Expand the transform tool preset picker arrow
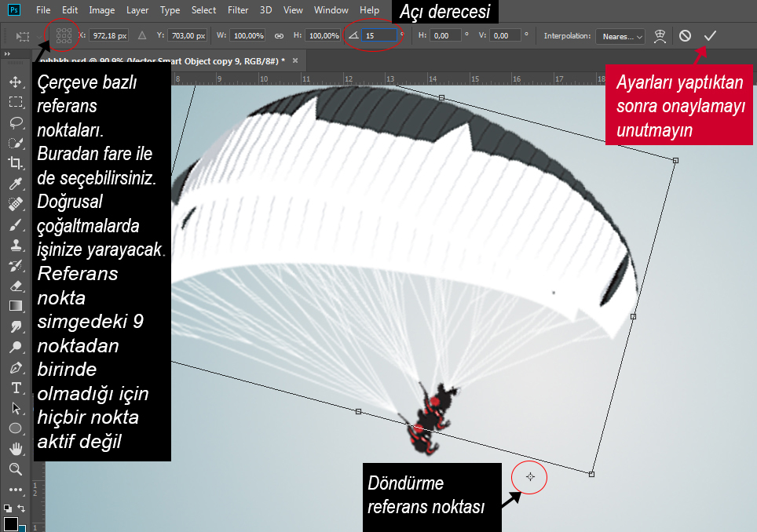757x532 pixels. [39, 36]
